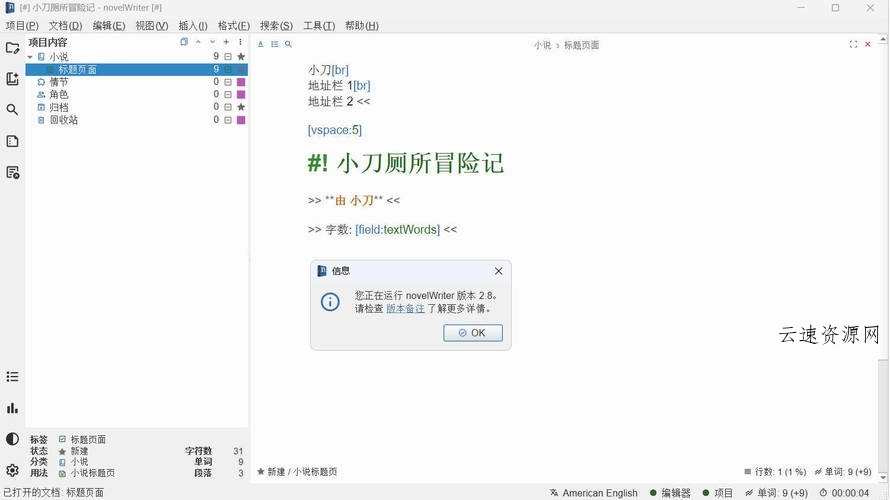Select the 归档 folder in the tree

[136, 107]
